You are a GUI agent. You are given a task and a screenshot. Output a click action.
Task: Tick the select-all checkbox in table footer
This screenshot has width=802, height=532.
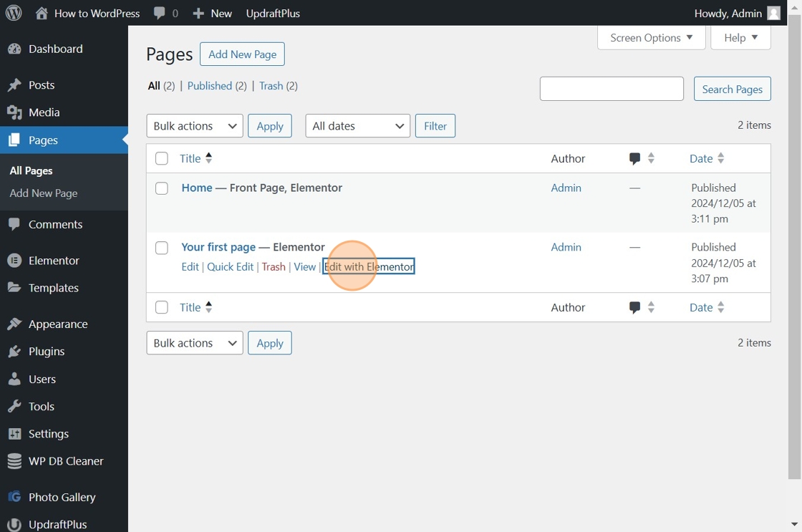pos(162,307)
